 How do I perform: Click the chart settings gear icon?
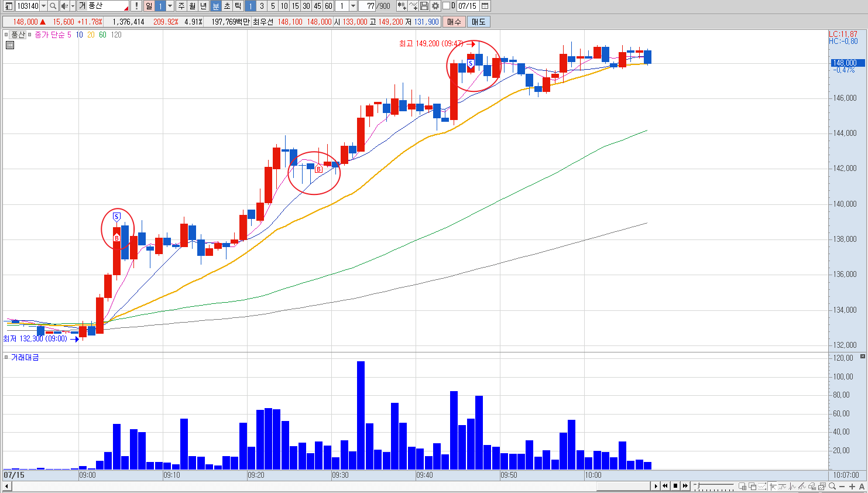click(x=435, y=6)
